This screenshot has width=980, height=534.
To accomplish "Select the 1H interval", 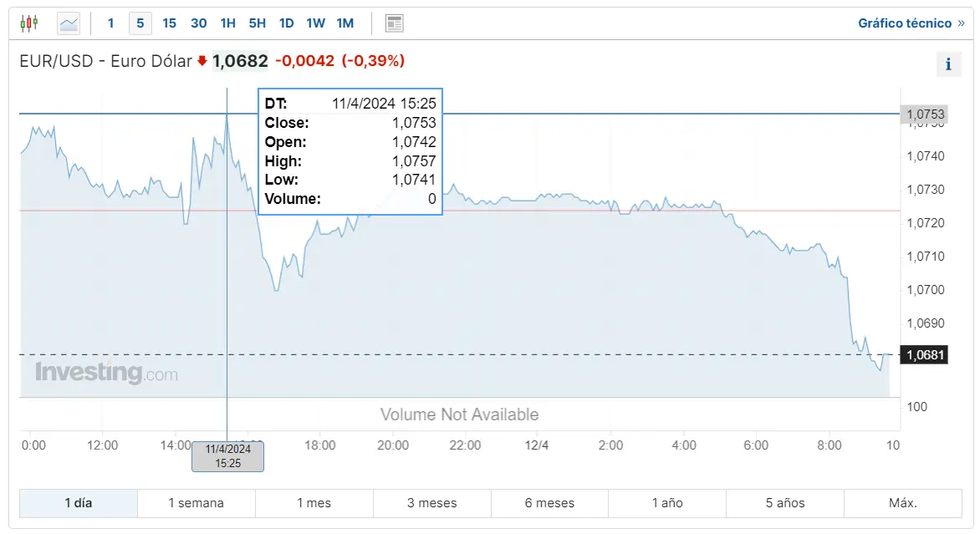I will point(228,23).
